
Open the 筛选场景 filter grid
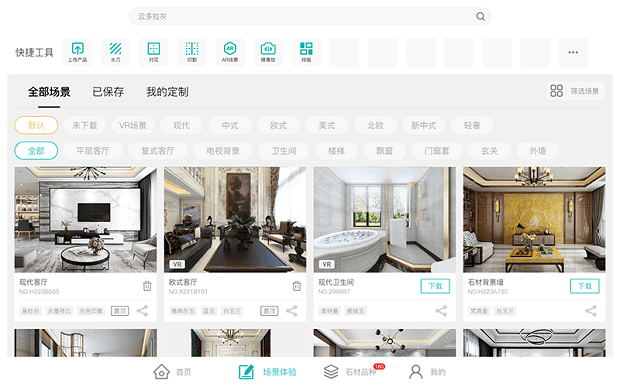click(575, 91)
